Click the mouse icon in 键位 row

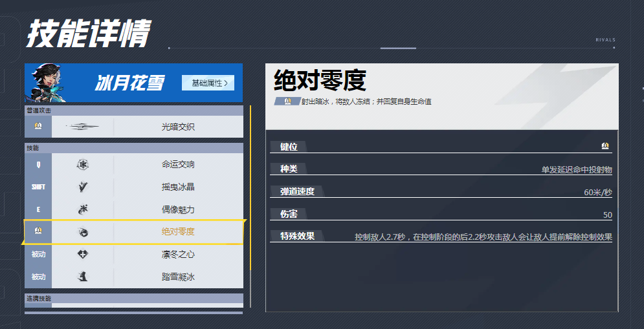[x=605, y=147]
